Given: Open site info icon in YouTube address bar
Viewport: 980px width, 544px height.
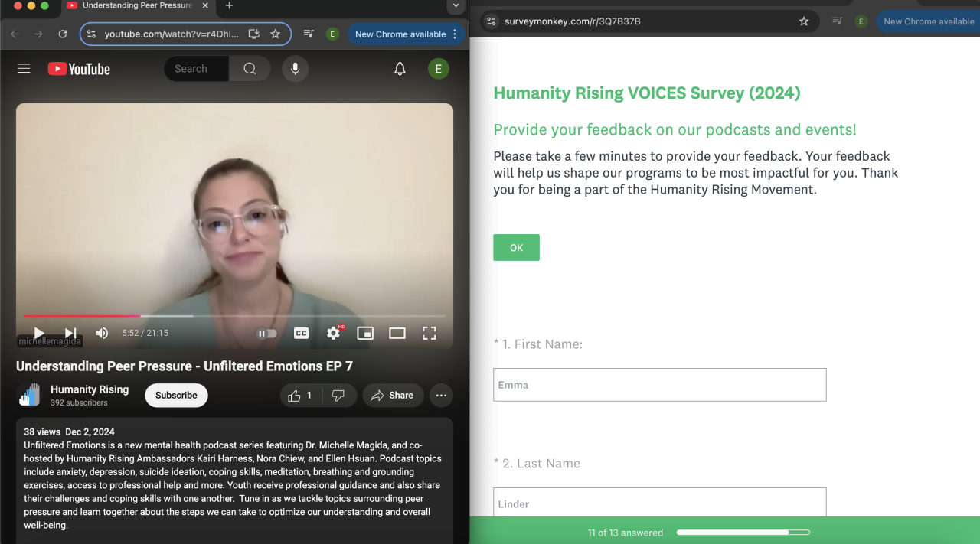Looking at the screenshot, I should [91, 34].
